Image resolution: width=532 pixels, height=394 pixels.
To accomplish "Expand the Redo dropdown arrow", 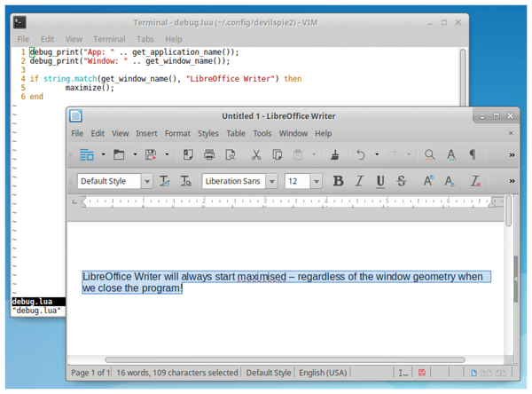I will tap(409, 154).
